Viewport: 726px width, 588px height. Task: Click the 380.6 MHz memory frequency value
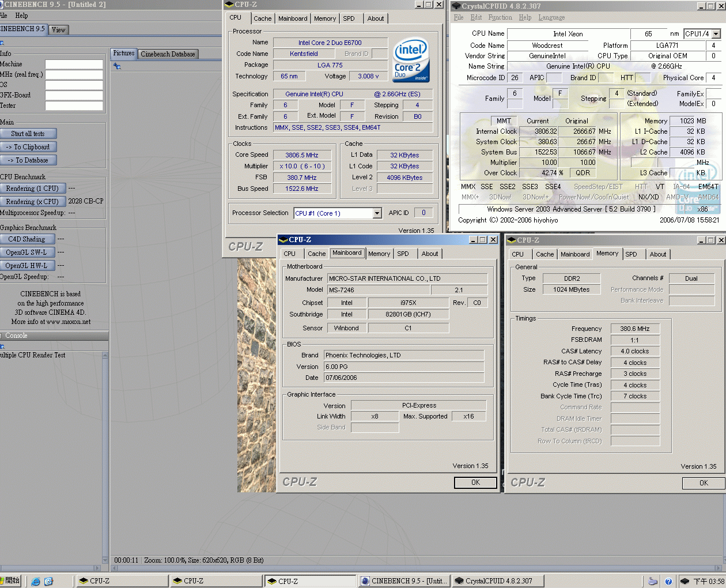635,329
